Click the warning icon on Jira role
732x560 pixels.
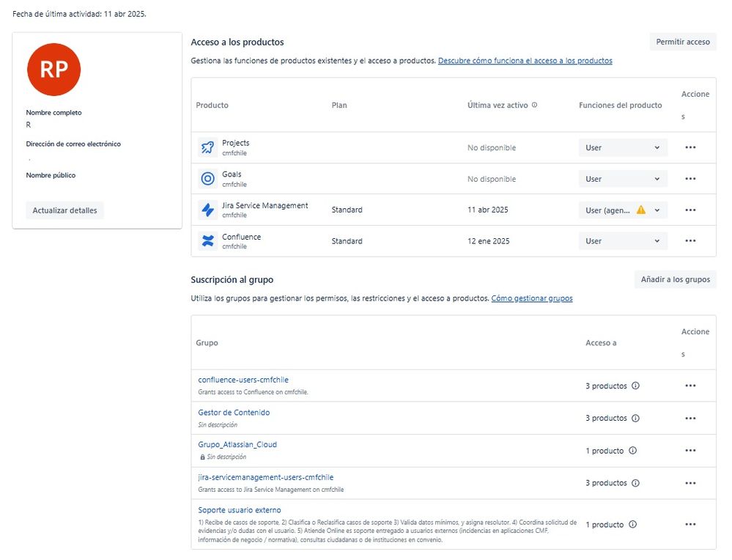pos(641,210)
